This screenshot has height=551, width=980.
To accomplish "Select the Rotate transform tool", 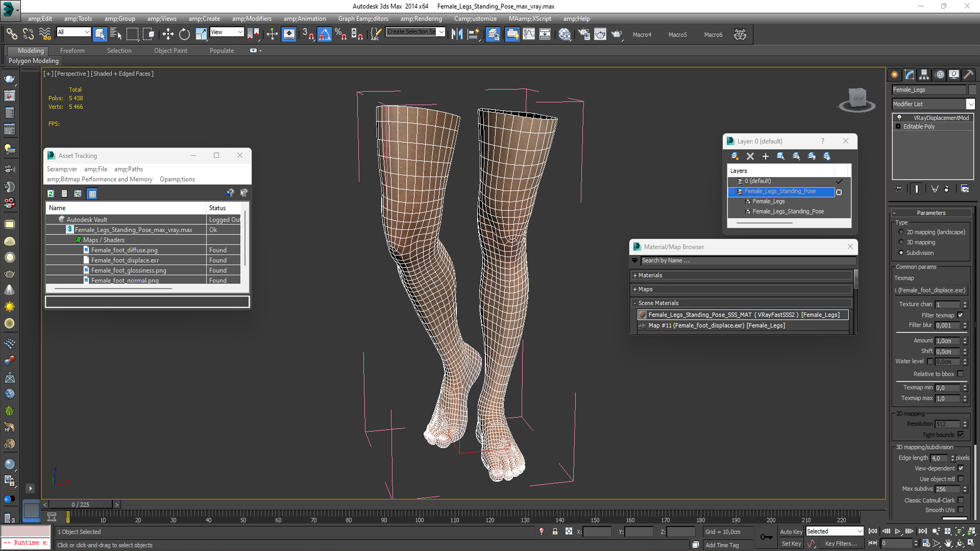I will [184, 34].
